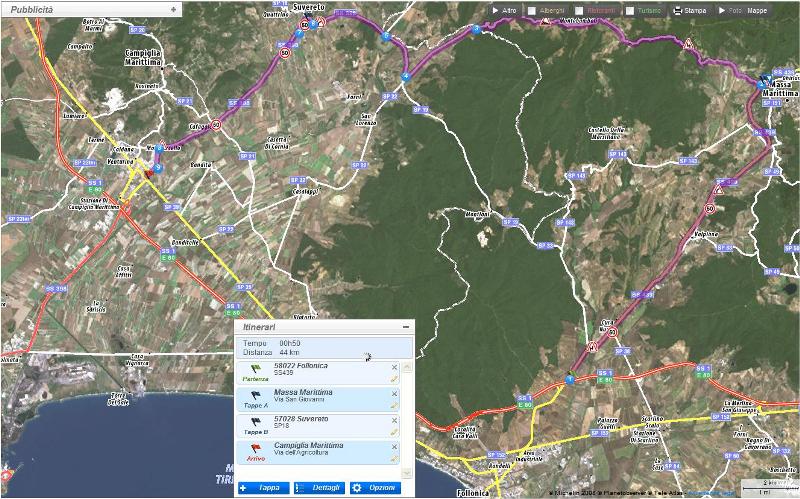
Task: Add a stop with the Tappa button
Action: (264, 488)
